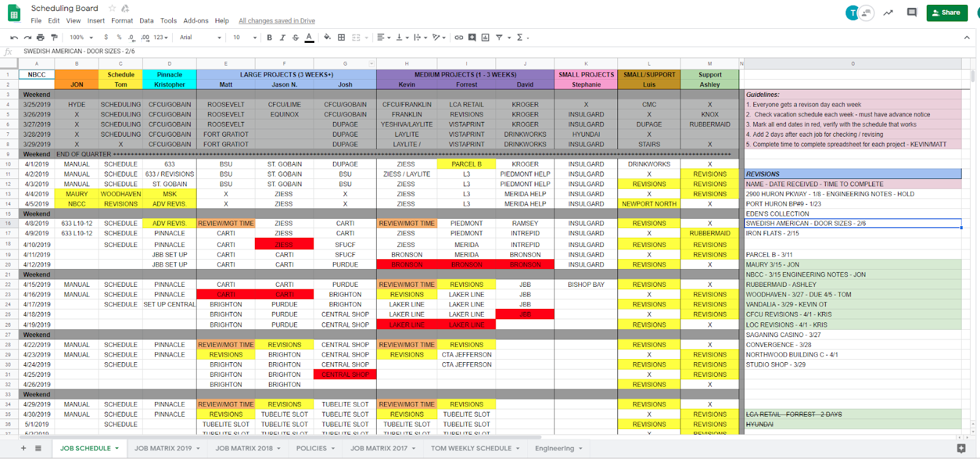This screenshot has height=459, width=980.
Task: Select cell 'NEWPORT NORTH'
Action: [649, 204]
